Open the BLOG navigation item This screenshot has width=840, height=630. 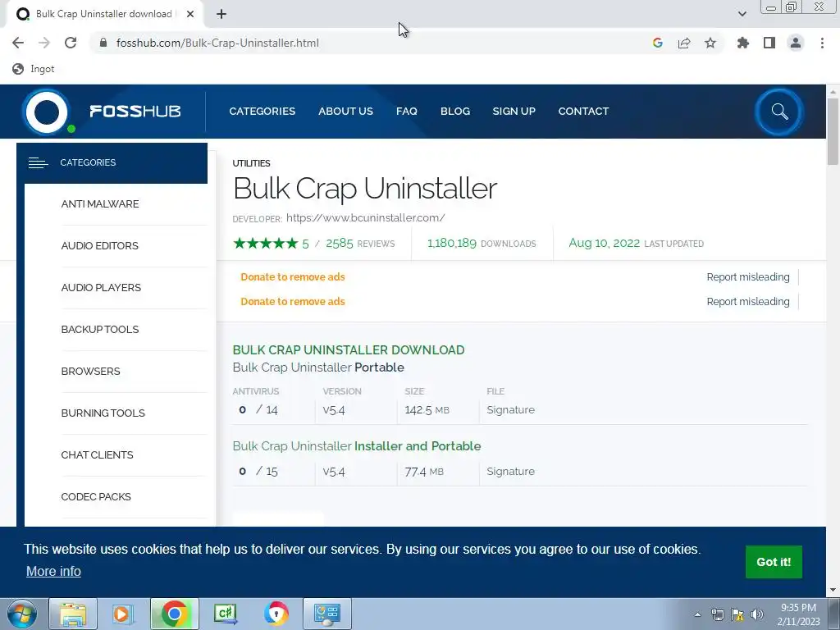454,112
